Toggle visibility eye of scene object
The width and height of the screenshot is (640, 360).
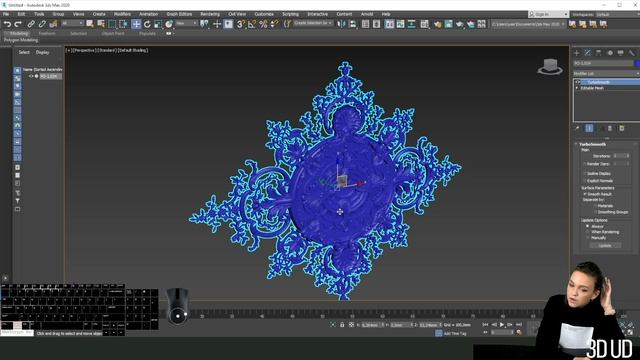pyautogui.click(x=31, y=76)
